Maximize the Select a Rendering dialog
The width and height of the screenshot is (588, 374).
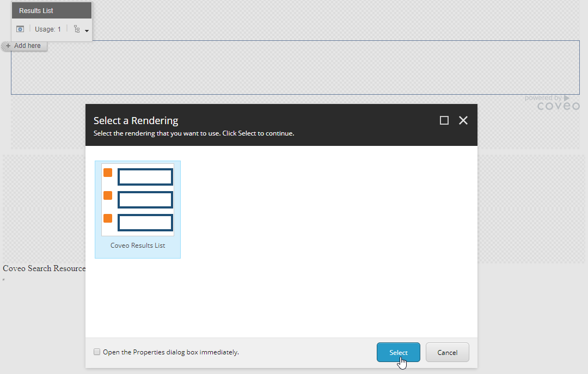[x=444, y=120]
